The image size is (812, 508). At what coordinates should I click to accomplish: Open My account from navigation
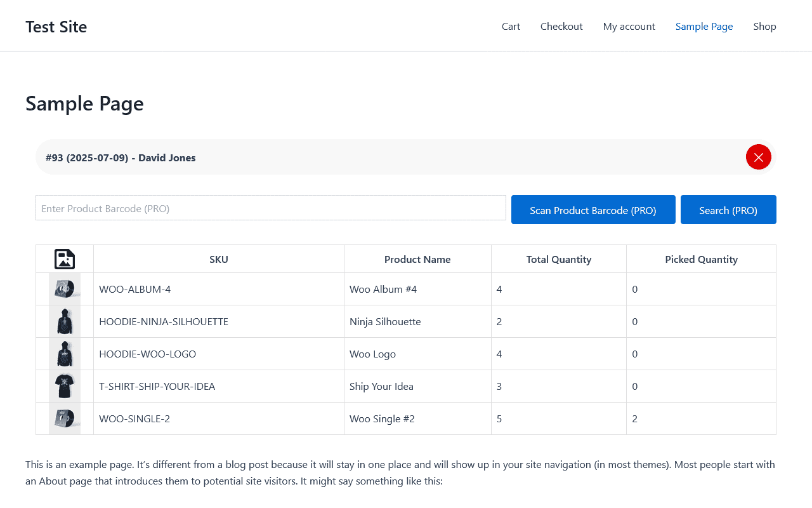(629, 27)
